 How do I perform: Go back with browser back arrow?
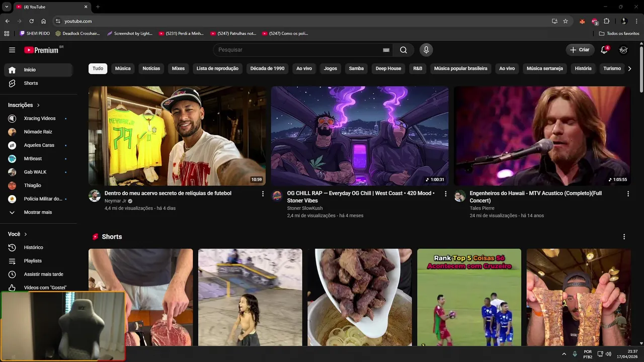tap(7, 21)
